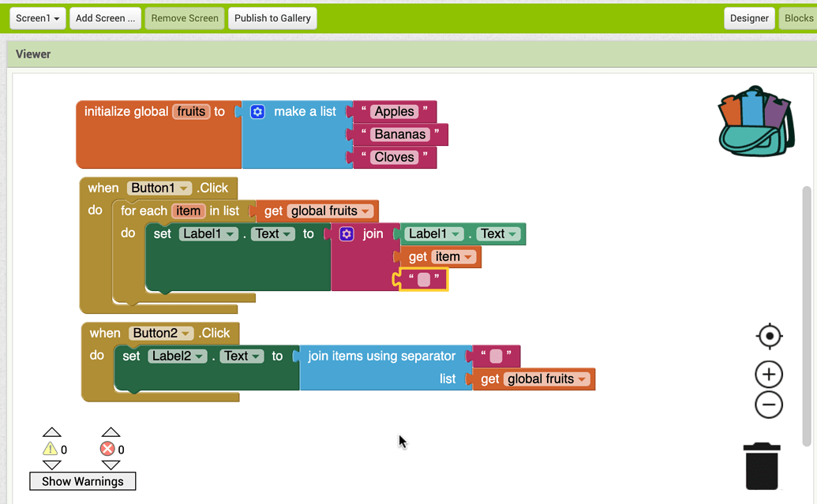Toggle warnings with the Show Warnings button
The image size is (817, 504).
click(82, 480)
